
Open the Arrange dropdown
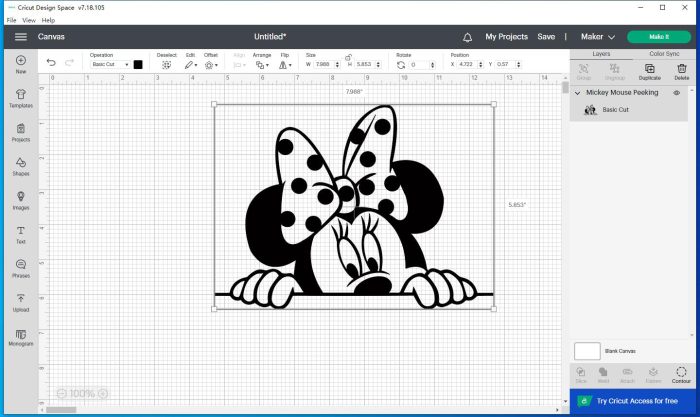point(262,65)
